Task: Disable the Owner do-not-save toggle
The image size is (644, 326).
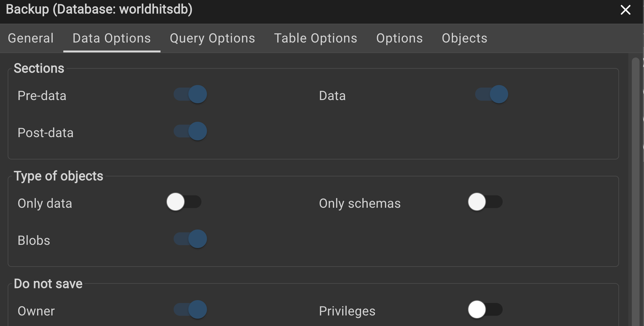Action: point(191,309)
